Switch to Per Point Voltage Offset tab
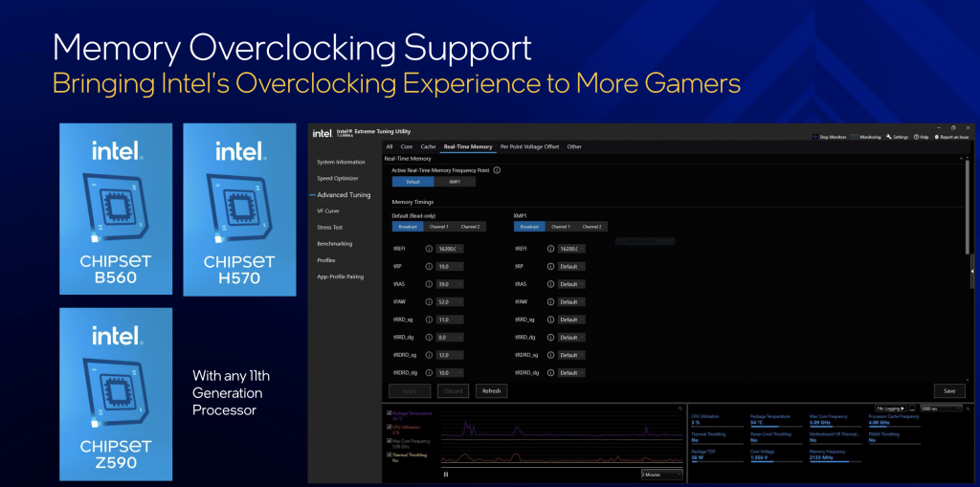 pyautogui.click(x=530, y=147)
